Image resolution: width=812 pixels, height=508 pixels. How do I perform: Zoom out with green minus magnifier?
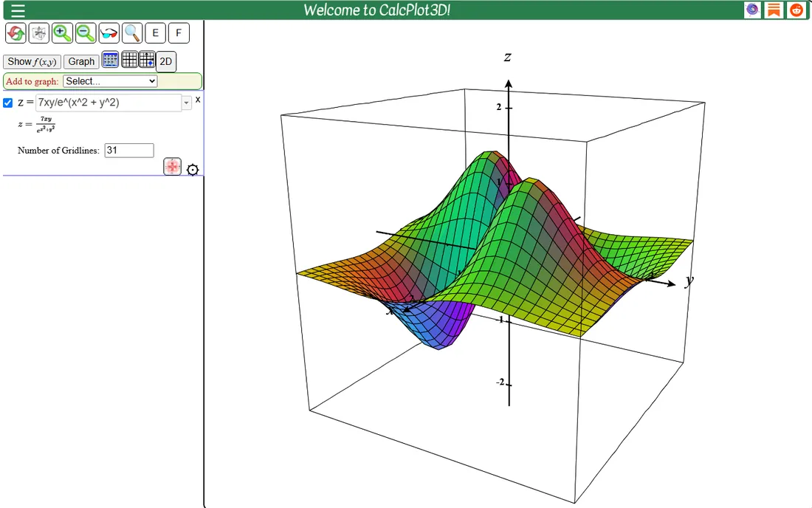coord(86,33)
